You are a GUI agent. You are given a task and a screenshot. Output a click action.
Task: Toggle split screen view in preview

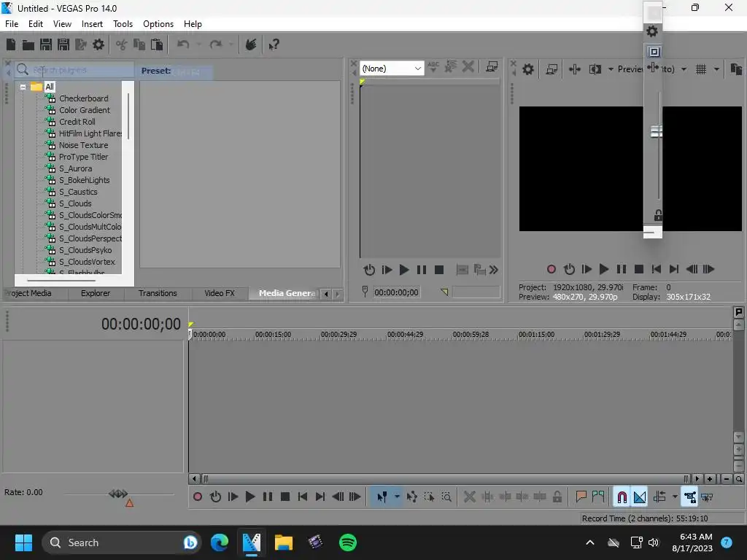[x=595, y=69]
